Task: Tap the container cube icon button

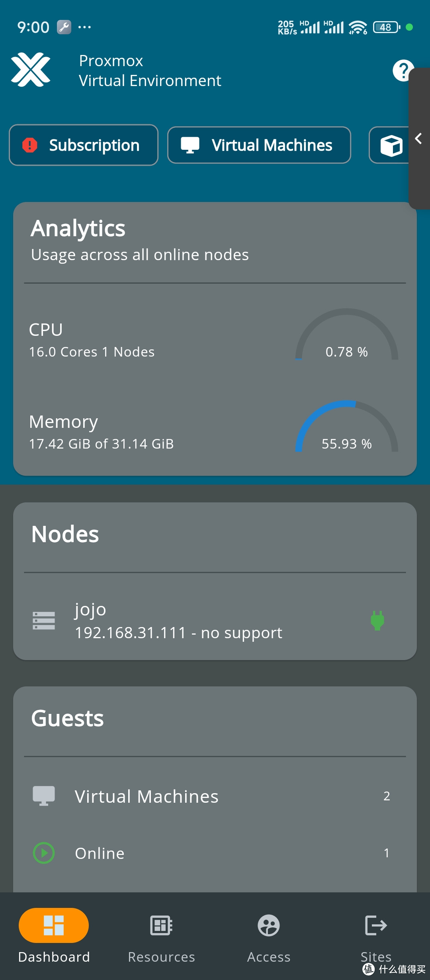Action: (391, 145)
